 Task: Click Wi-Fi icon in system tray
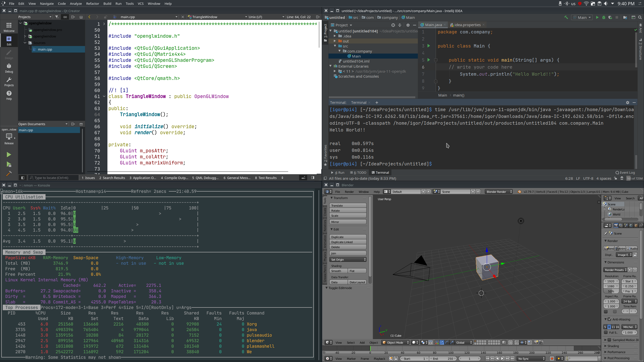586,4
